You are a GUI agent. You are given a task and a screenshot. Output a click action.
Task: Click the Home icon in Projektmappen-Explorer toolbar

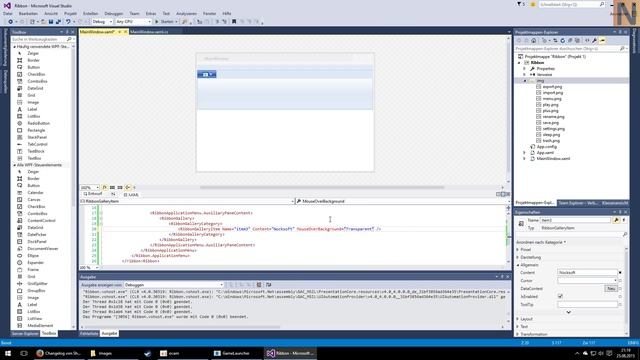click(533, 40)
